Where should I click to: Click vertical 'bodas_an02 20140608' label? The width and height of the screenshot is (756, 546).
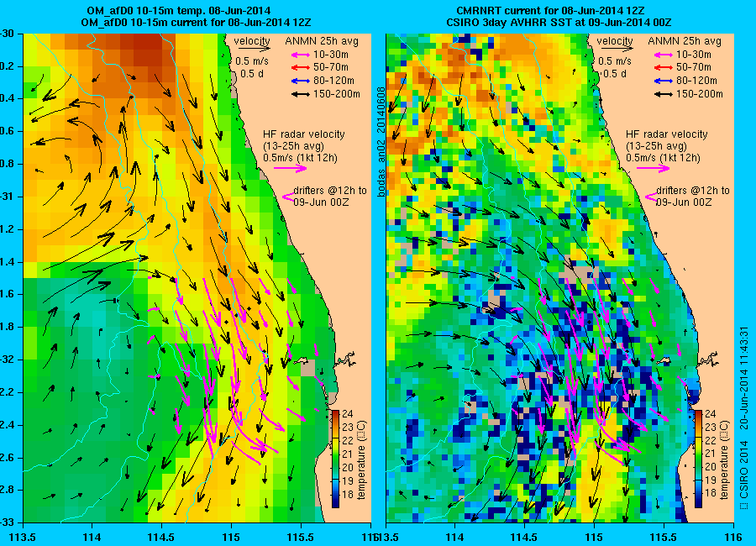pyautogui.click(x=381, y=141)
